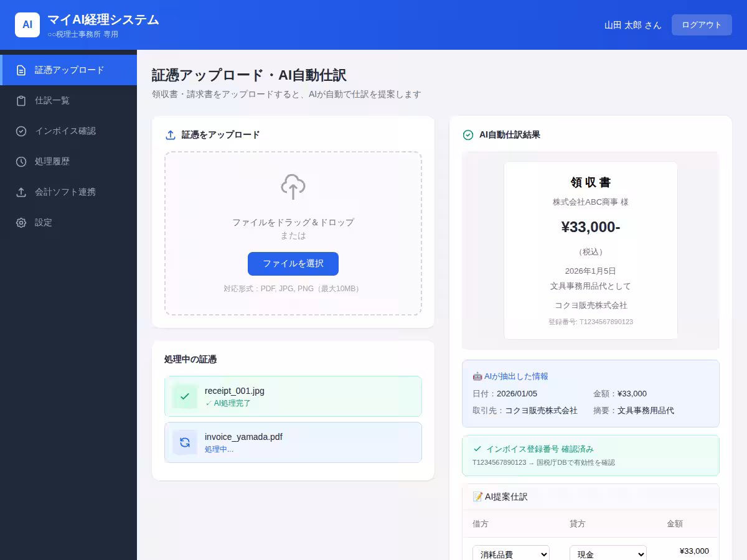Click the spinning processing icon on invoice_yamada.pdf

pos(184,442)
